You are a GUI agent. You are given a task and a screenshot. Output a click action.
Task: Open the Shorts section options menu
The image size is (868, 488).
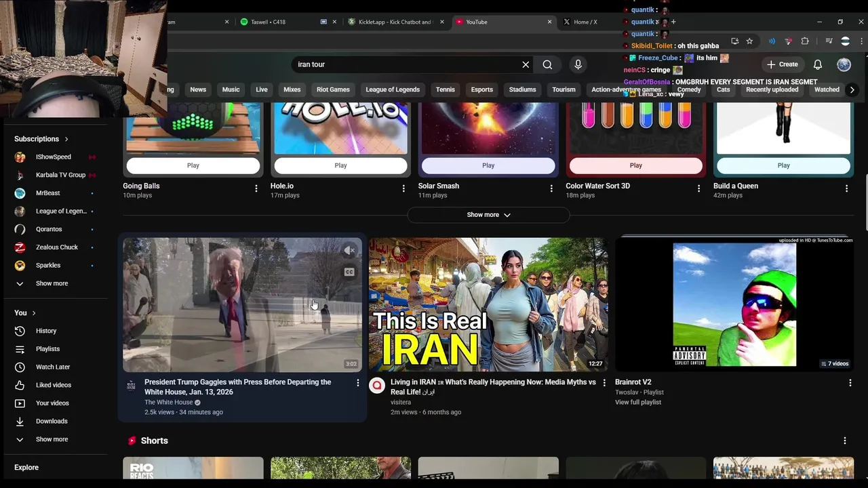[845, 441]
